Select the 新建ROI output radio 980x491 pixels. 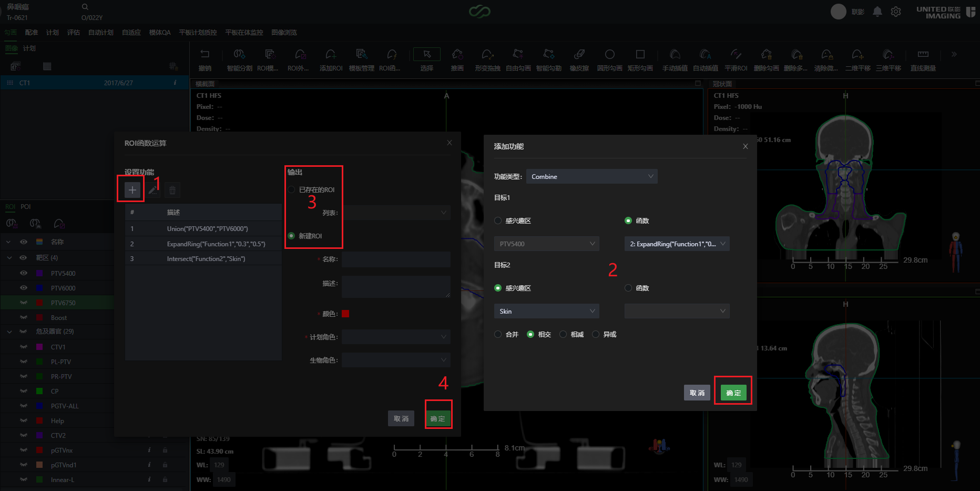tap(291, 236)
